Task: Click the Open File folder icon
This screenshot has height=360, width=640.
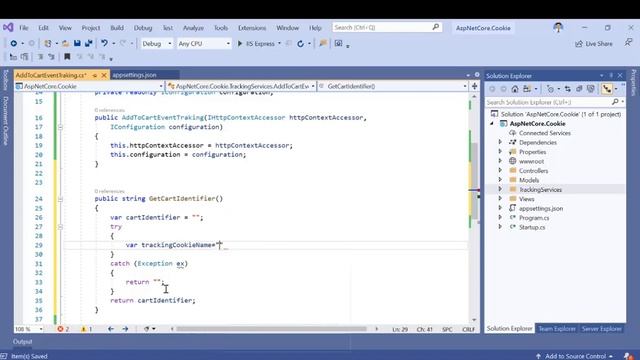Action: (65, 43)
